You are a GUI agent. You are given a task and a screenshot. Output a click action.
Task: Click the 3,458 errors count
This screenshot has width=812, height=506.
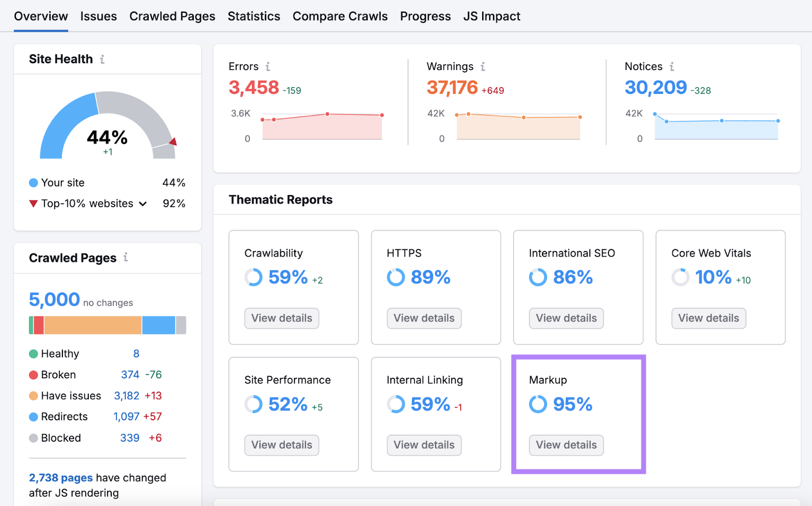254,88
